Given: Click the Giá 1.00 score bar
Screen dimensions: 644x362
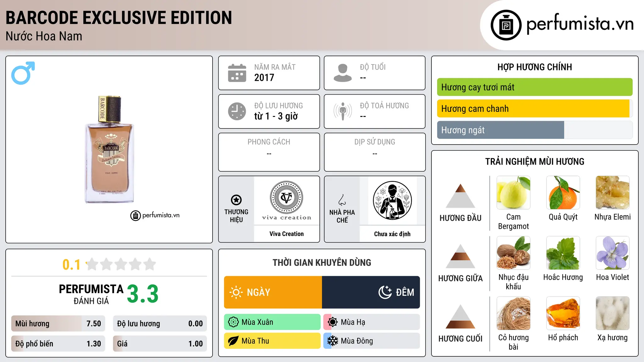Looking at the screenshot, I should [x=160, y=343].
